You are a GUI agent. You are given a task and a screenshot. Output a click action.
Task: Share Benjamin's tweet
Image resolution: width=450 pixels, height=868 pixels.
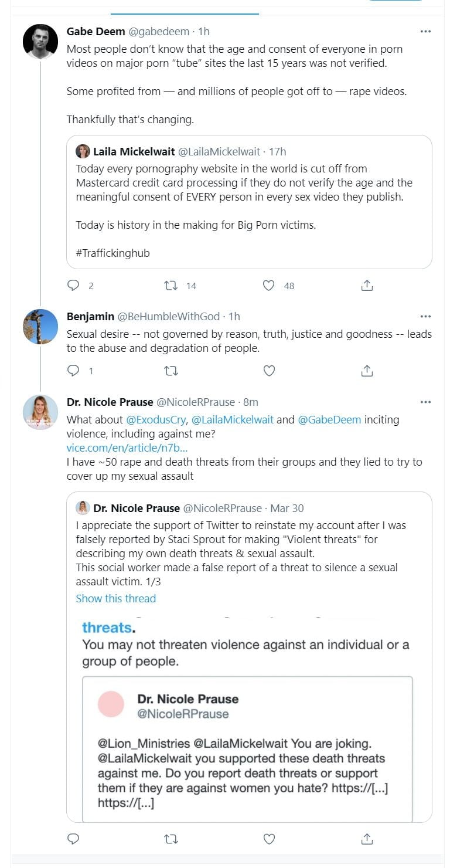(x=367, y=371)
